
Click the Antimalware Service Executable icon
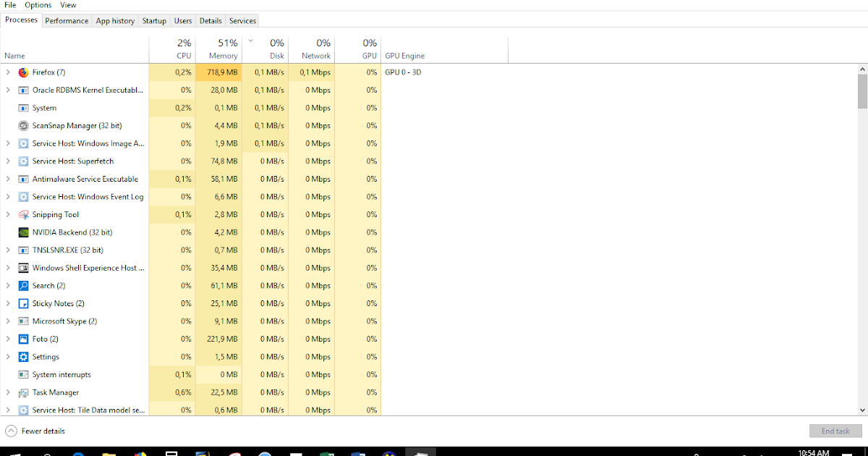pos(23,179)
